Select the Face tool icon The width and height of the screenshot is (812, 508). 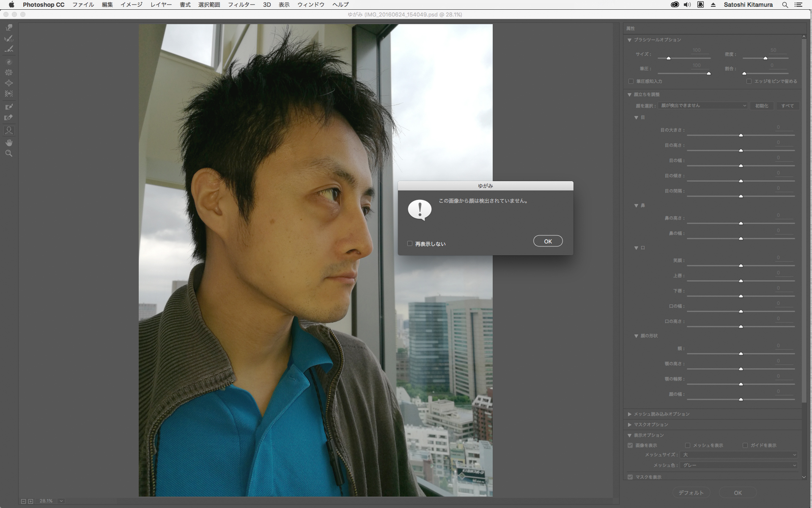(9, 130)
